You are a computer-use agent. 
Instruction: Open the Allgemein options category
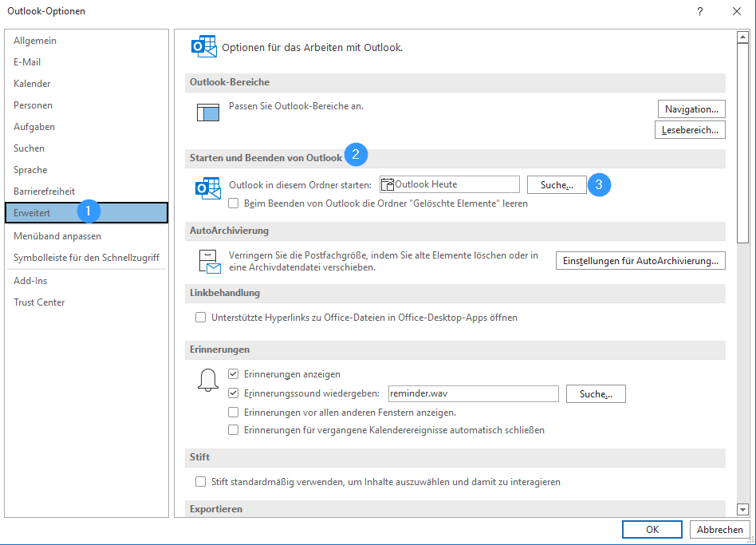point(87,41)
